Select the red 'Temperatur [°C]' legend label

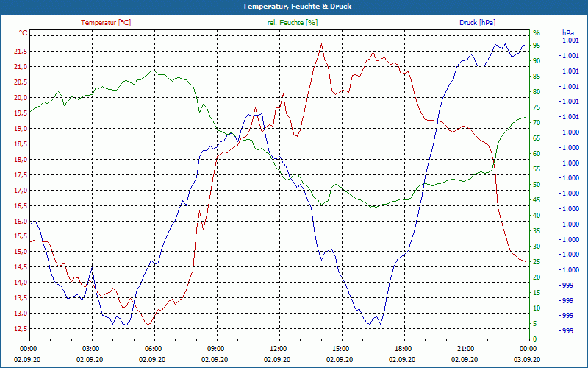[x=106, y=23]
